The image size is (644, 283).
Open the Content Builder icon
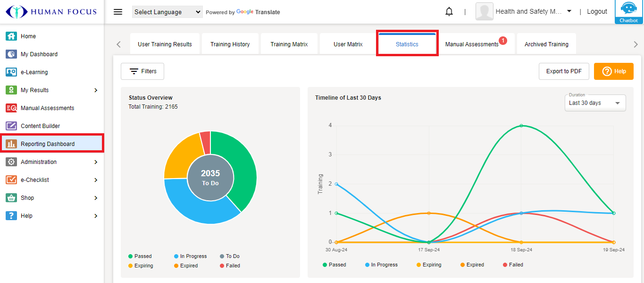(x=11, y=126)
